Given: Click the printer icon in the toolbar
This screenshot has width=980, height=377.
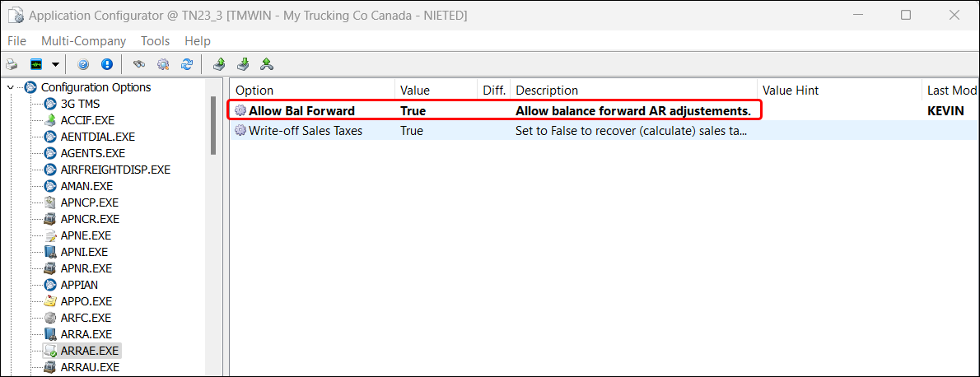Looking at the screenshot, I should 12,64.
